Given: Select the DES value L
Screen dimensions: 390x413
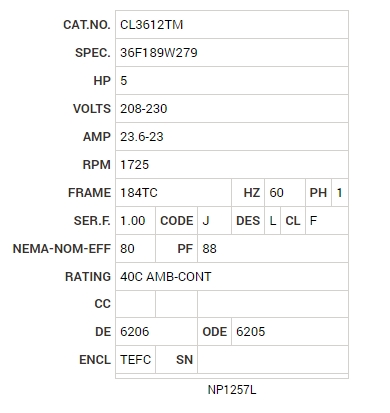Looking at the screenshot, I should (x=273, y=221).
